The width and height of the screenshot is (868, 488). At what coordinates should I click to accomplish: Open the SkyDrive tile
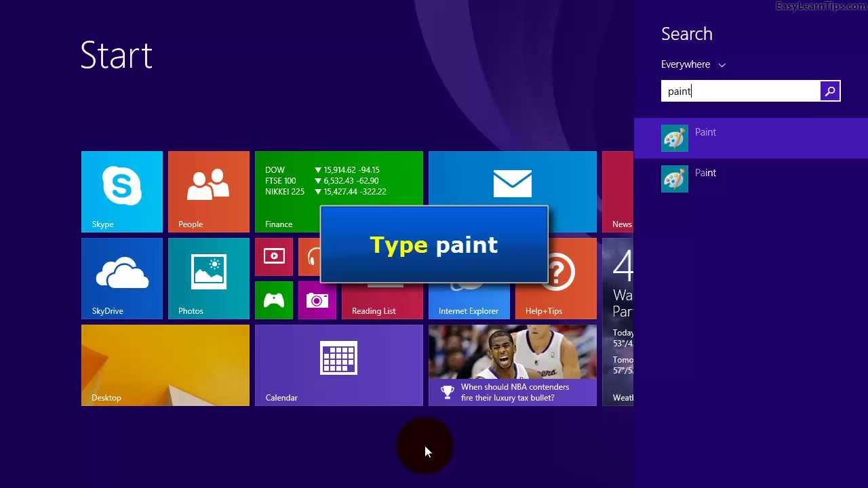coord(122,279)
